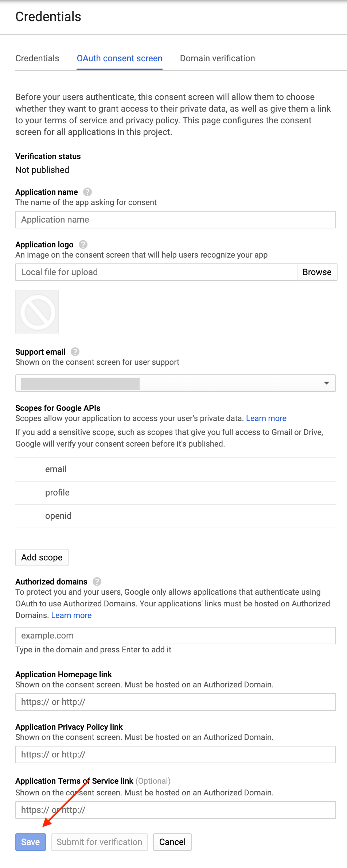Image resolution: width=347 pixels, height=868 pixels.
Task: Focus the Application name text field
Action: (175, 220)
